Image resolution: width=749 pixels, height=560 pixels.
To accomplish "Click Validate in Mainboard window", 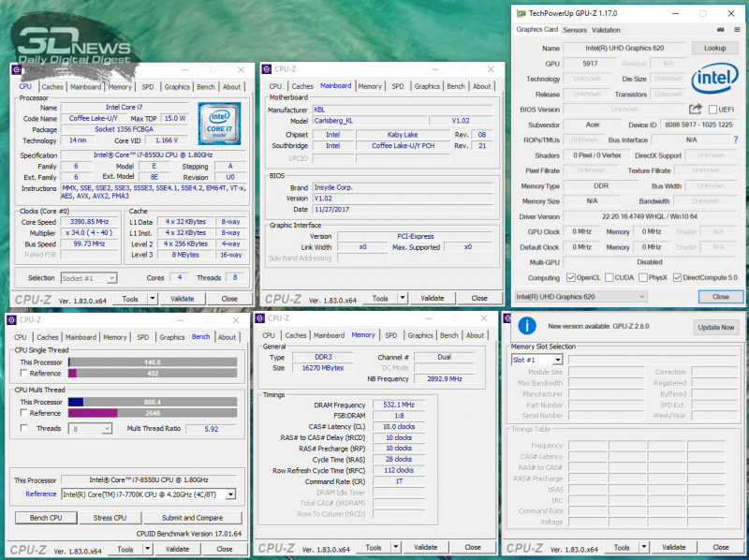I will [433, 298].
